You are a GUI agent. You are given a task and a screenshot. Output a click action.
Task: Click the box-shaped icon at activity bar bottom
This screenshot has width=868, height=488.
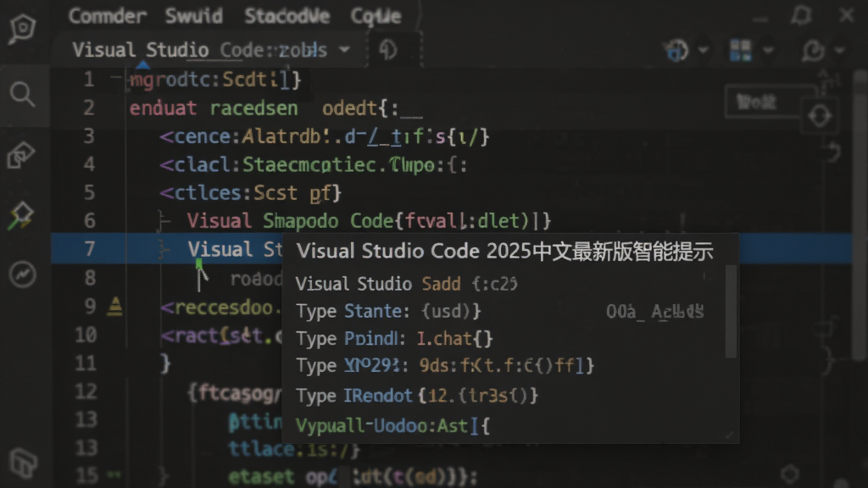(23, 463)
